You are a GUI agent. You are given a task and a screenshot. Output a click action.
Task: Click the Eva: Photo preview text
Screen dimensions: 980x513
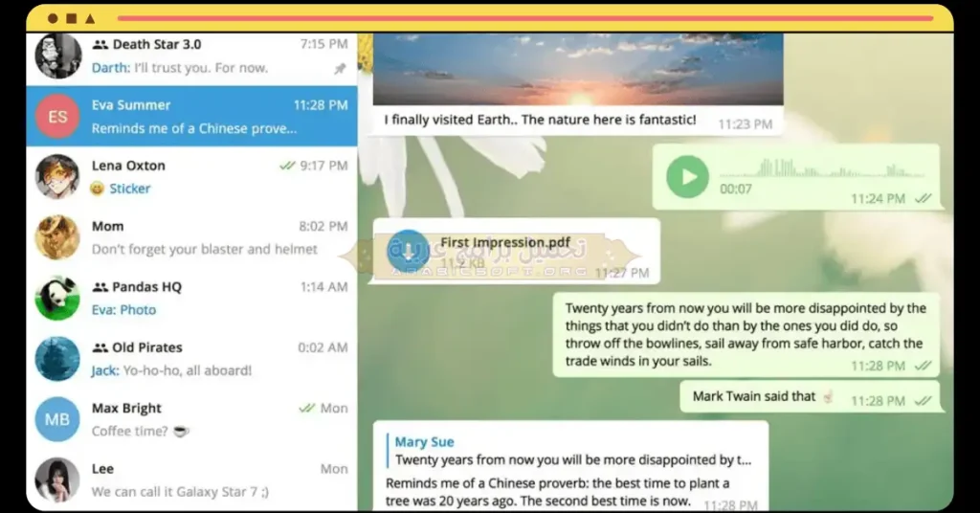point(123,310)
